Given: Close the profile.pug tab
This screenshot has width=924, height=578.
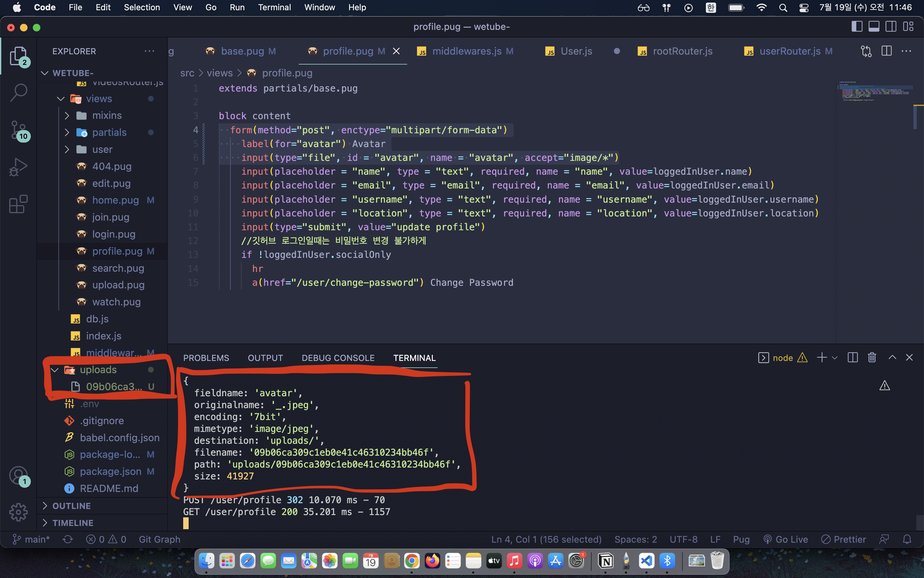Looking at the screenshot, I should pyautogui.click(x=396, y=51).
